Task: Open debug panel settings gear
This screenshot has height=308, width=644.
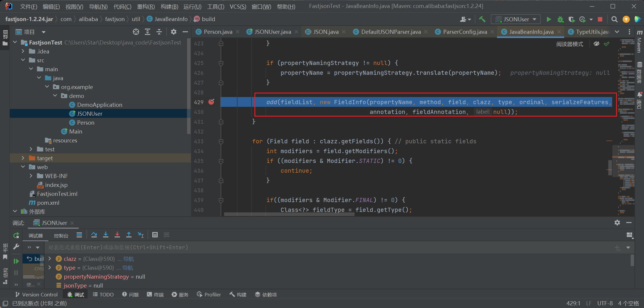Action: coord(617,223)
